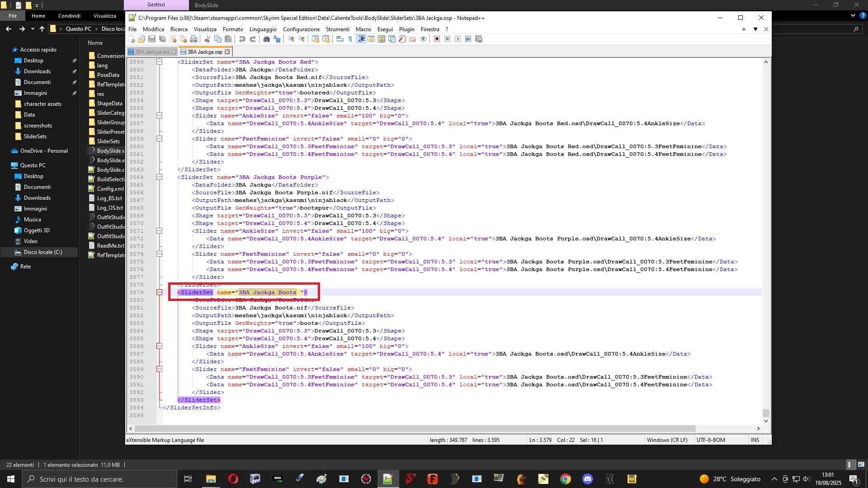Click the scroll right arrow of editor
The width and height of the screenshot is (868, 488).
759,428
